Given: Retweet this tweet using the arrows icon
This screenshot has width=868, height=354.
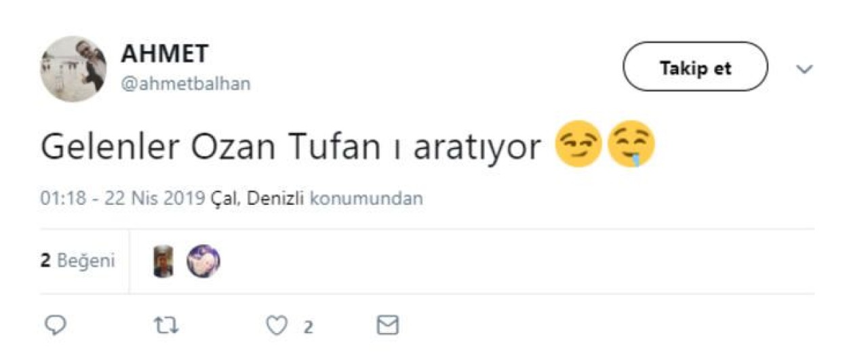Looking at the screenshot, I should [166, 326].
